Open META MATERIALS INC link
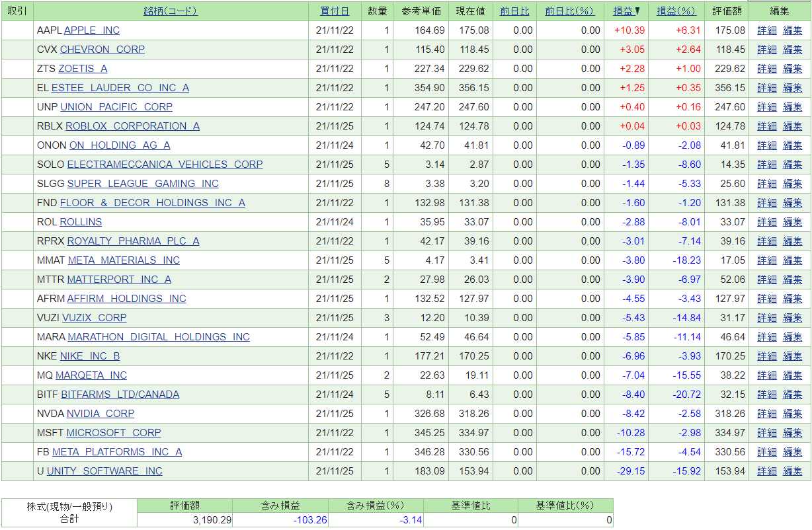The width and height of the screenshot is (812, 530). 124,260
